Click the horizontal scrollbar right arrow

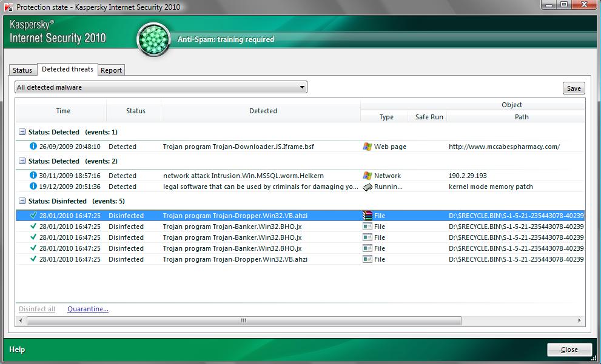579,320
